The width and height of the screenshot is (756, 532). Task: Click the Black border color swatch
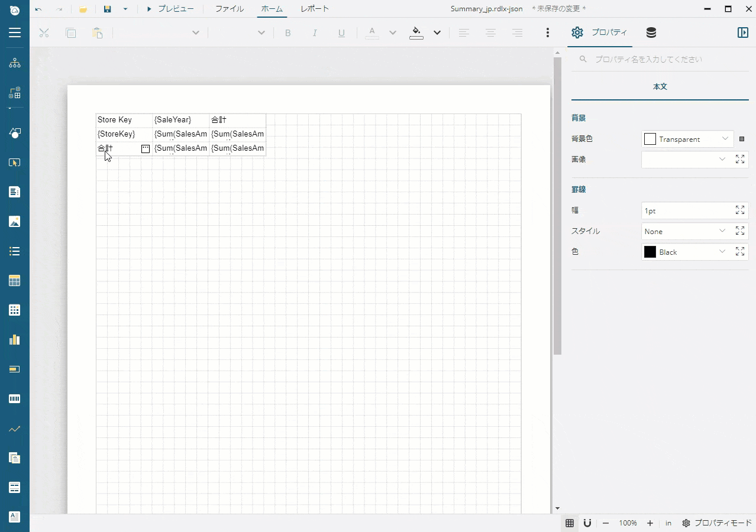point(650,252)
